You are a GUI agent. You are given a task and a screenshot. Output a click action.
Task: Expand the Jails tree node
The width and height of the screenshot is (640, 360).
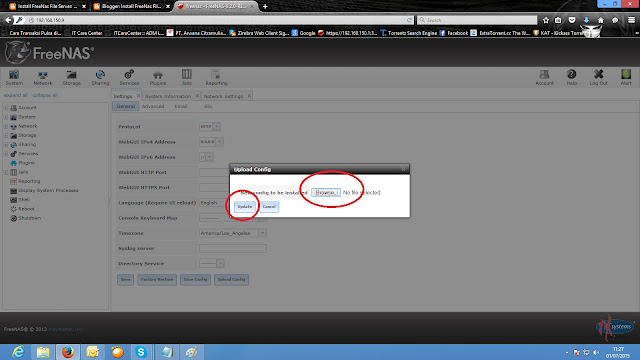click(6, 172)
